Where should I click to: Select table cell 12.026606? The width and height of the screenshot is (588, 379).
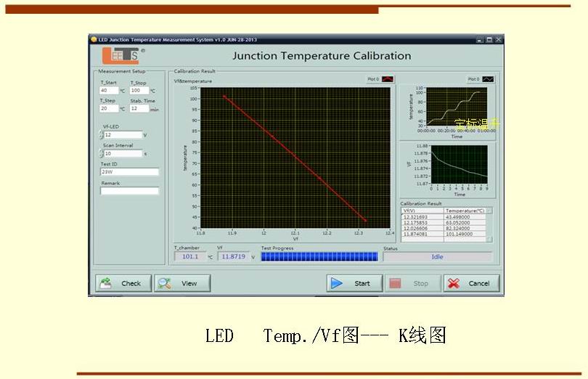[x=422, y=228]
